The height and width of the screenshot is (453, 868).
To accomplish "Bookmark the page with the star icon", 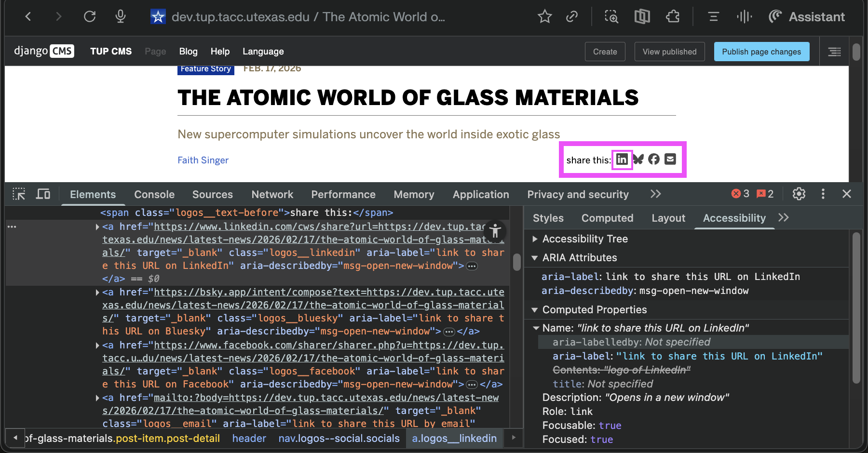I will (x=544, y=17).
